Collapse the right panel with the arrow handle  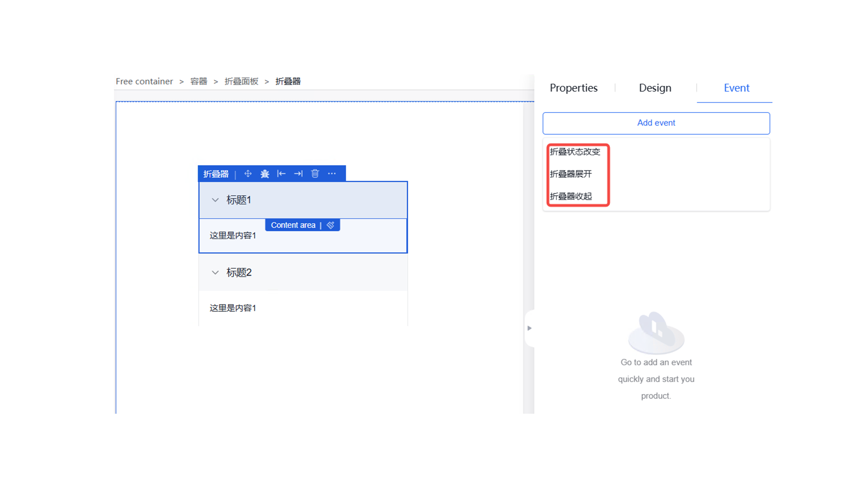[529, 328]
